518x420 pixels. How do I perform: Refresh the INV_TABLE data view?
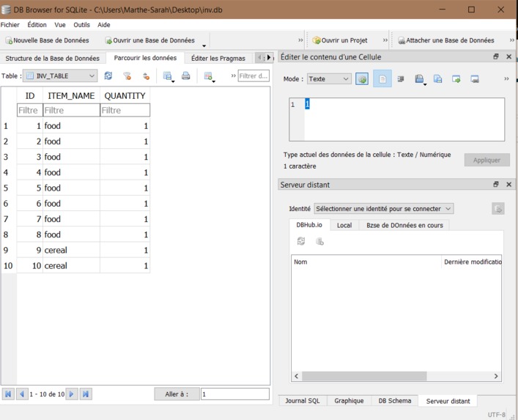click(x=108, y=76)
